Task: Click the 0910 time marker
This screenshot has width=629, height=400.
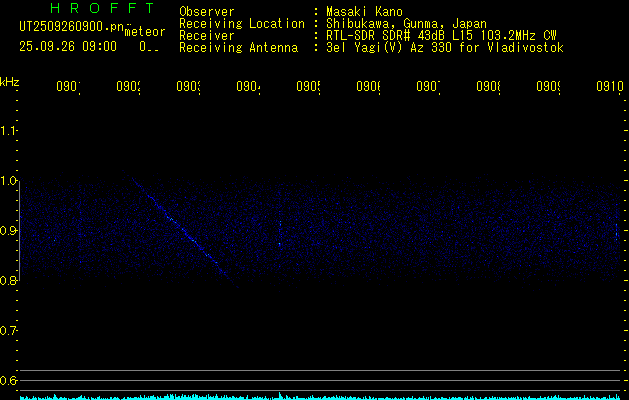Action: point(610,86)
